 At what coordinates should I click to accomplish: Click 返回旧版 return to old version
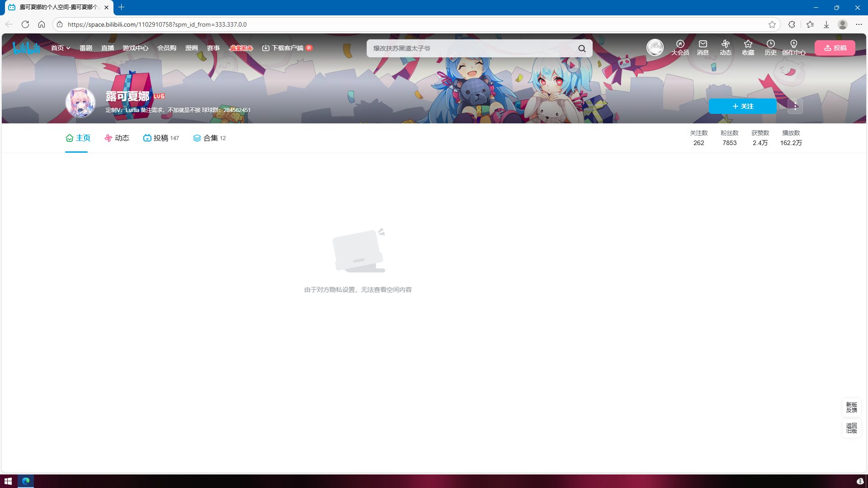(851, 428)
